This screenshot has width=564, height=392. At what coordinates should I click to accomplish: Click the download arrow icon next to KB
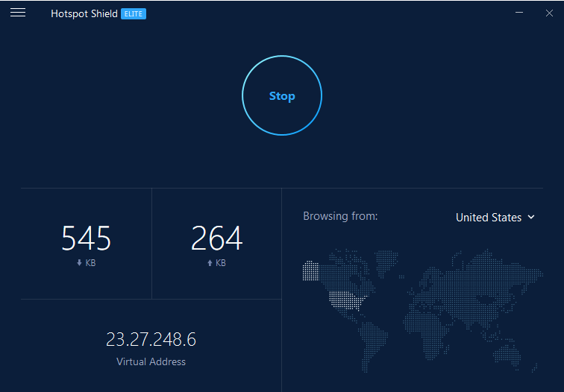click(80, 263)
